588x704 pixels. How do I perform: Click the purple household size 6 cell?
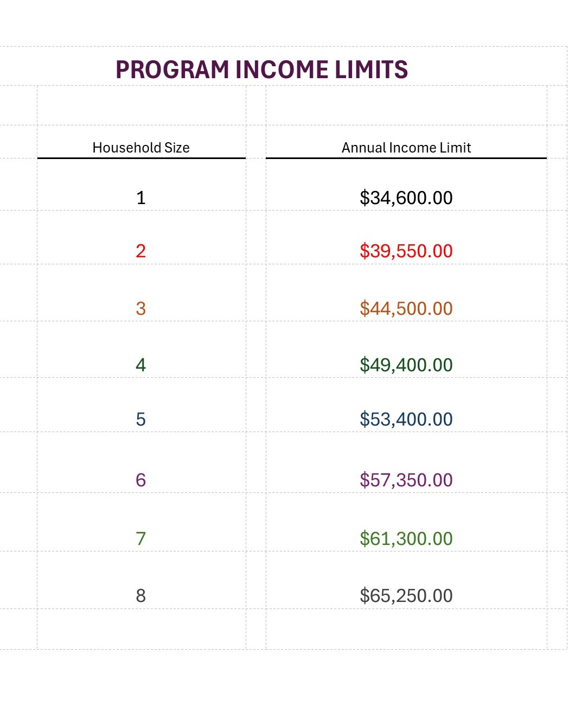coord(141,480)
